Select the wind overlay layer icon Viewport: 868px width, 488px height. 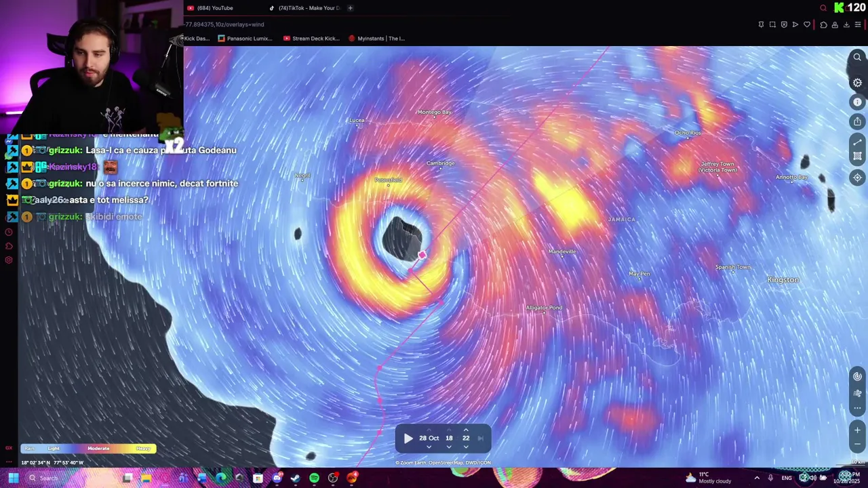(857, 393)
